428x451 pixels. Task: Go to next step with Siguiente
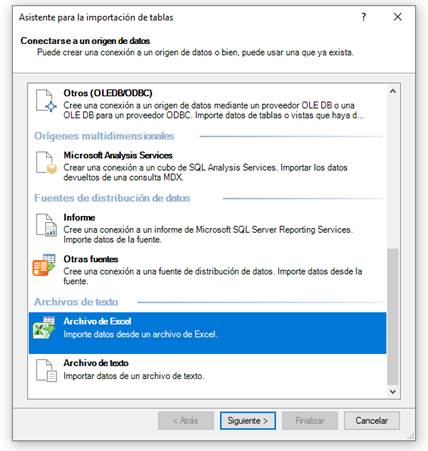tap(248, 421)
